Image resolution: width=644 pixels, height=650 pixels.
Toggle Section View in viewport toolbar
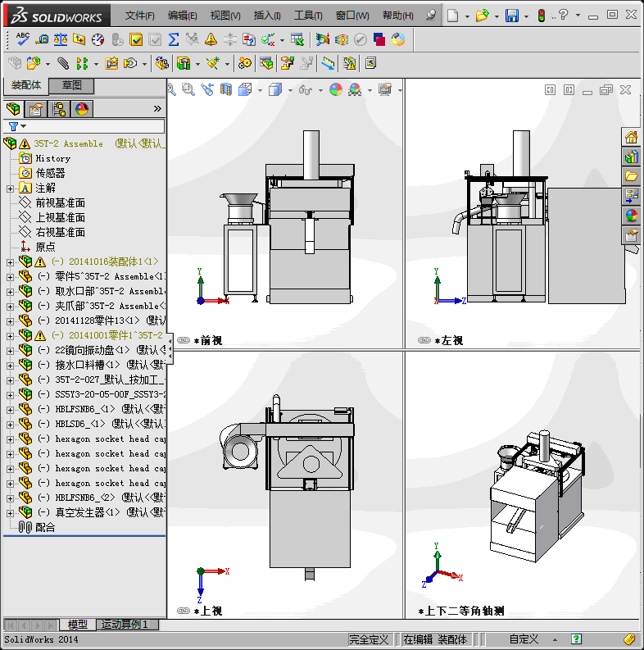click(226, 89)
